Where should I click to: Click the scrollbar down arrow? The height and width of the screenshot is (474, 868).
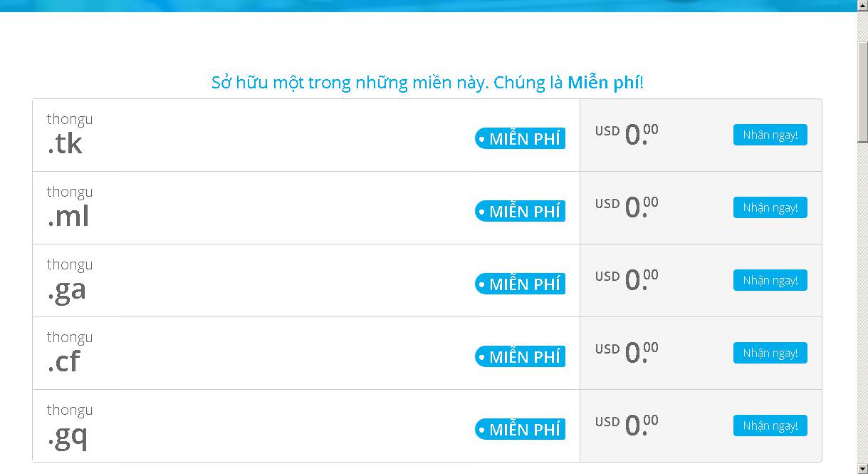pos(862,468)
